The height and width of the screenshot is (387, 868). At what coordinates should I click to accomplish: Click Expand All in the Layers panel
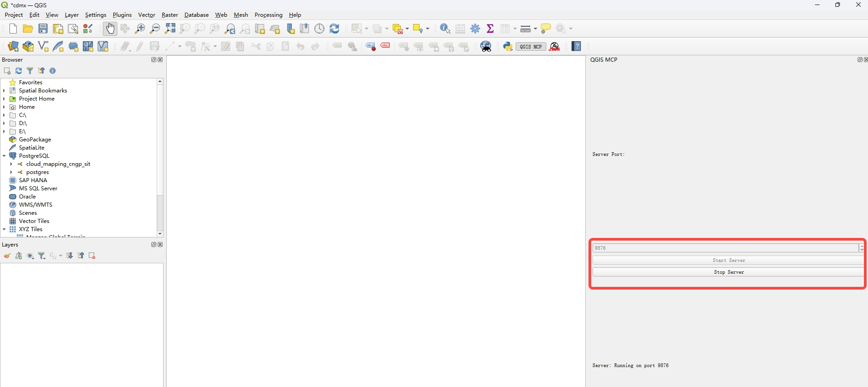[69, 256]
